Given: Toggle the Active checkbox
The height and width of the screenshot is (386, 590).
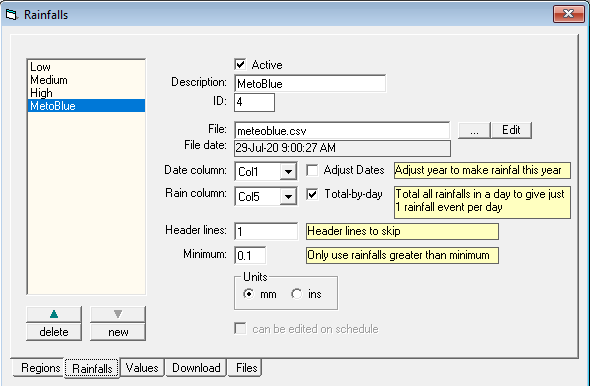Looking at the screenshot, I should tap(240, 64).
